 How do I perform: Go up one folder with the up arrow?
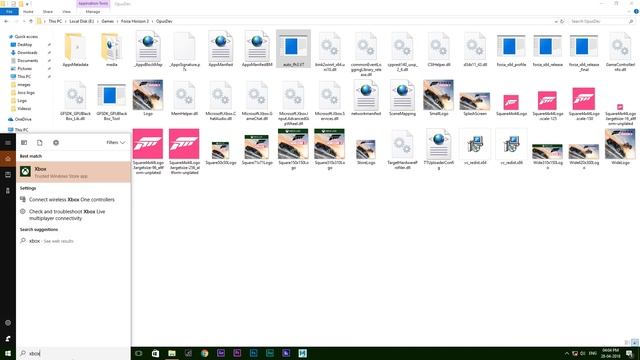tap(31, 21)
